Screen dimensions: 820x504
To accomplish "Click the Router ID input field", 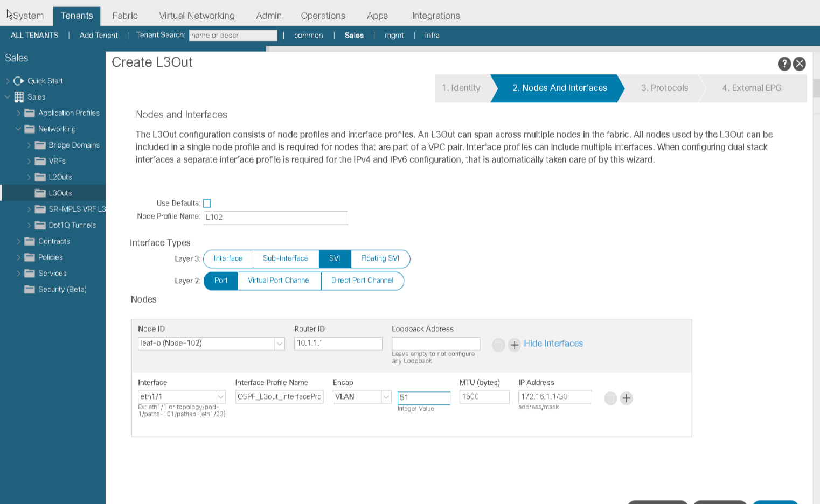I will click(x=338, y=344).
